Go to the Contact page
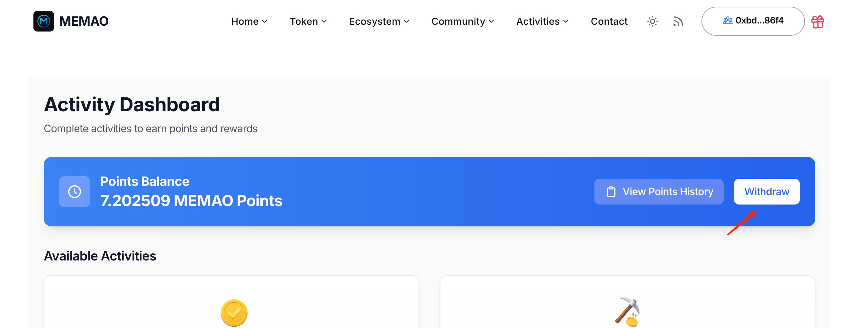Image resolution: width=868 pixels, height=328 pixels. pos(609,22)
